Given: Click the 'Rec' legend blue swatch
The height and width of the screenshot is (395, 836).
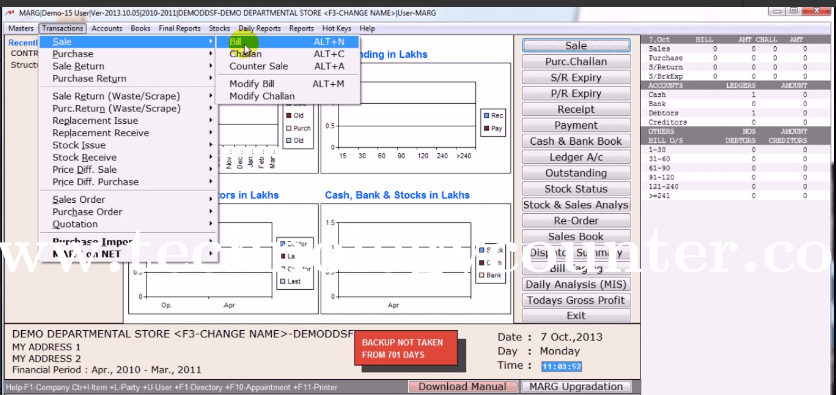Looking at the screenshot, I should tap(486, 115).
